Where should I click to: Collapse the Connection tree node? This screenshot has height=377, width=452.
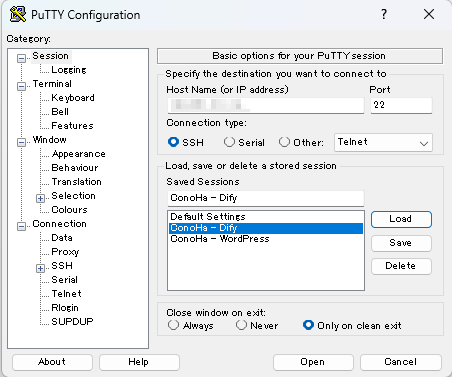click(x=21, y=226)
